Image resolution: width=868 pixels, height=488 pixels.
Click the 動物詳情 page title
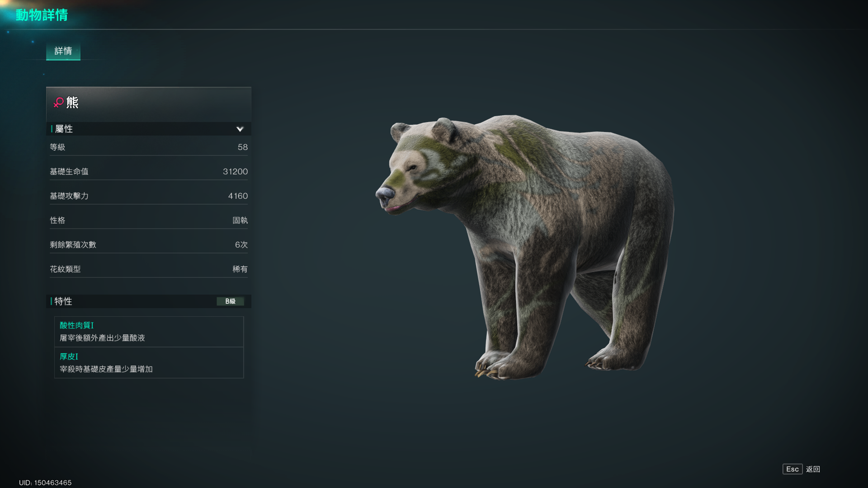tap(42, 15)
